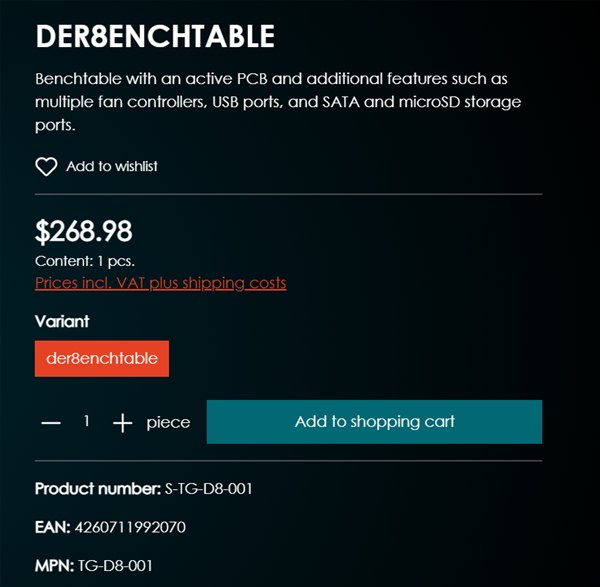Click the Add to shopping cart button
This screenshot has width=600, height=587.
tap(374, 422)
